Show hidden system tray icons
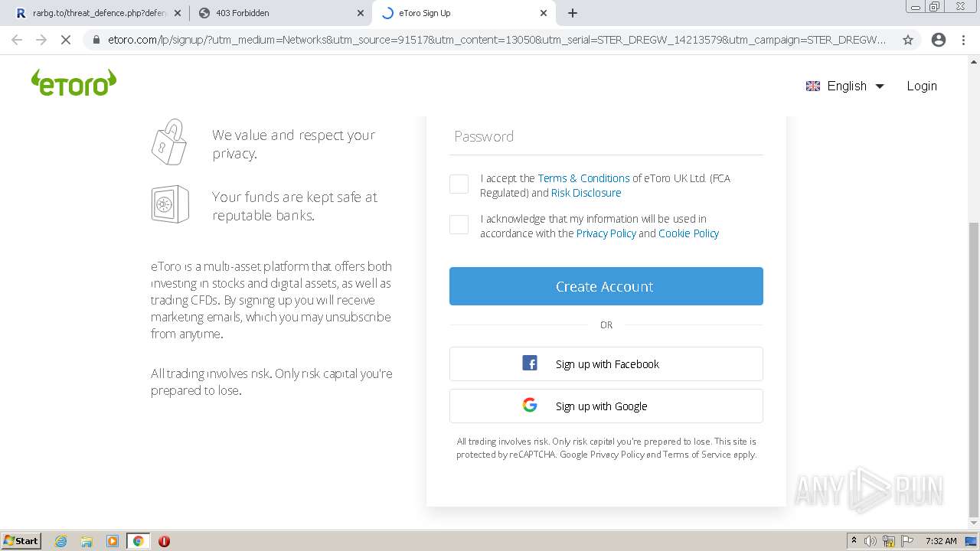Image resolution: width=980 pixels, height=551 pixels. pos(854,541)
